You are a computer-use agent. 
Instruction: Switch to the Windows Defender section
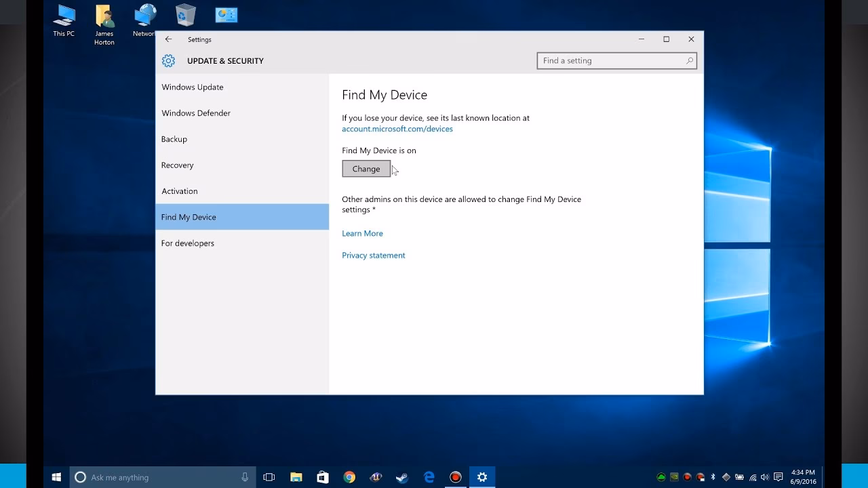point(195,113)
